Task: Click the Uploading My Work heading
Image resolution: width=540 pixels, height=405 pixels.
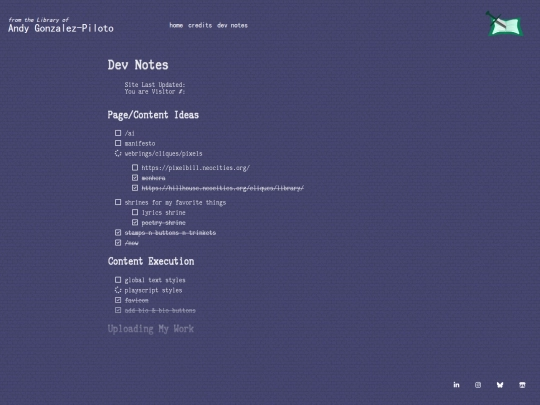Action: [151, 329]
